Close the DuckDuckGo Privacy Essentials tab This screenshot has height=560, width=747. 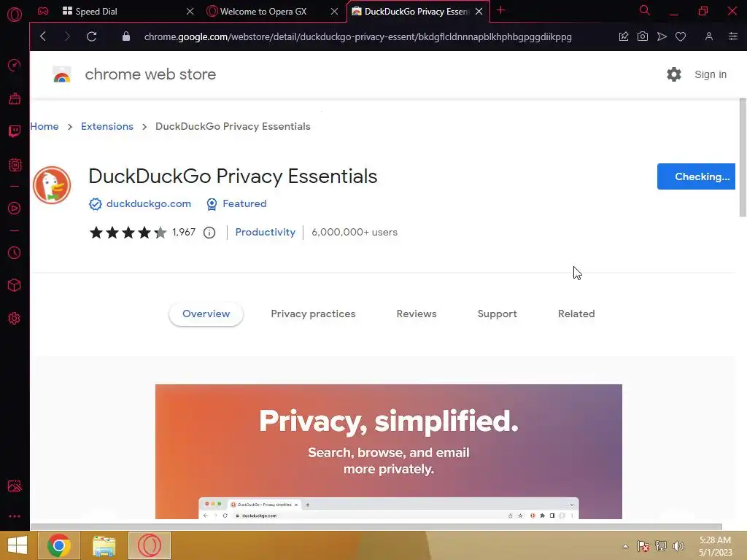tap(479, 12)
